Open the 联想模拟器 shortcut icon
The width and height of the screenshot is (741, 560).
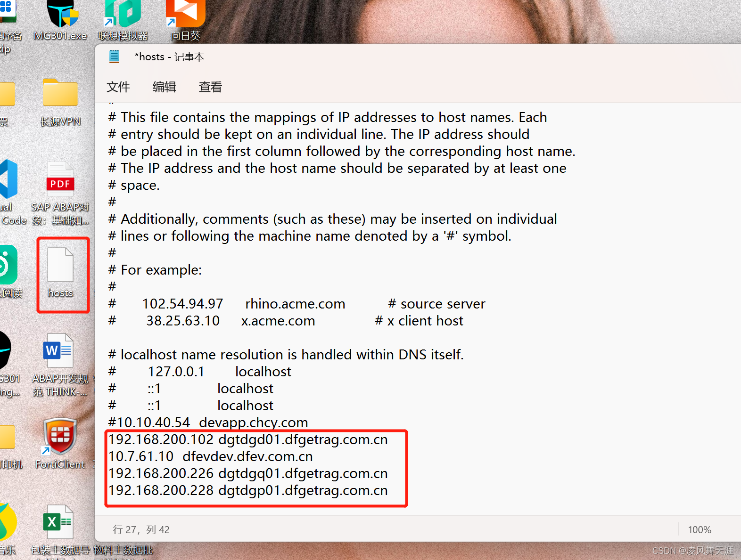coord(123,21)
